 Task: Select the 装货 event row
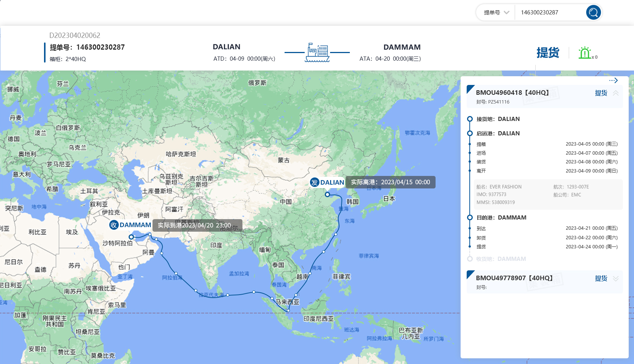click(547, 162)
